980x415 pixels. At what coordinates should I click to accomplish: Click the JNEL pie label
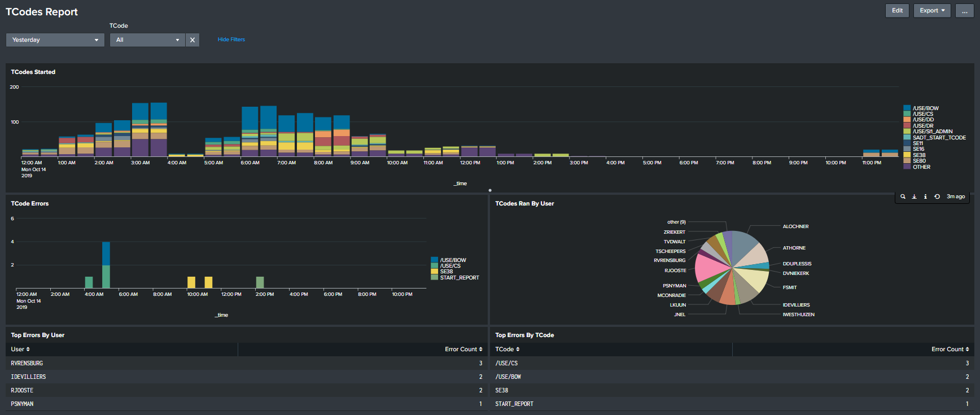680,314
